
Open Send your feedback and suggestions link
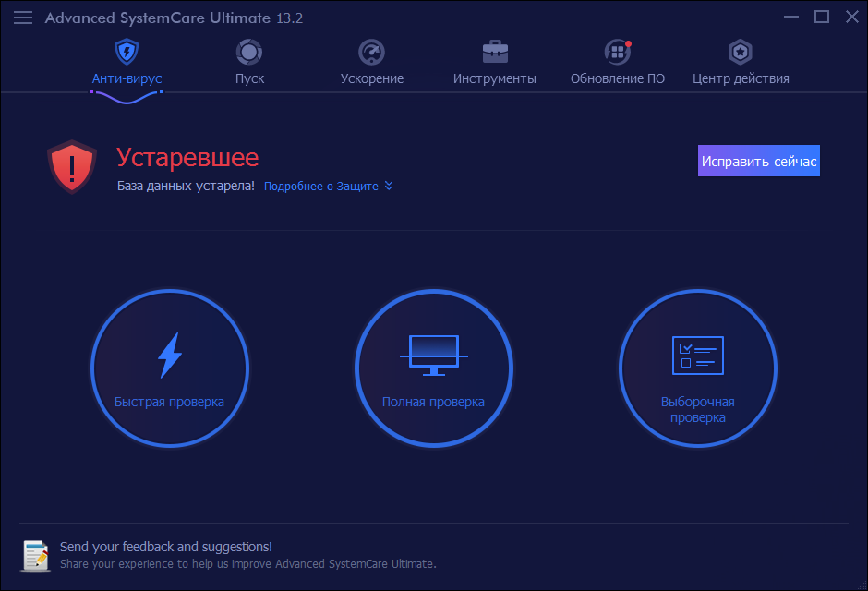pyautogui.click(x=166, y=547)
